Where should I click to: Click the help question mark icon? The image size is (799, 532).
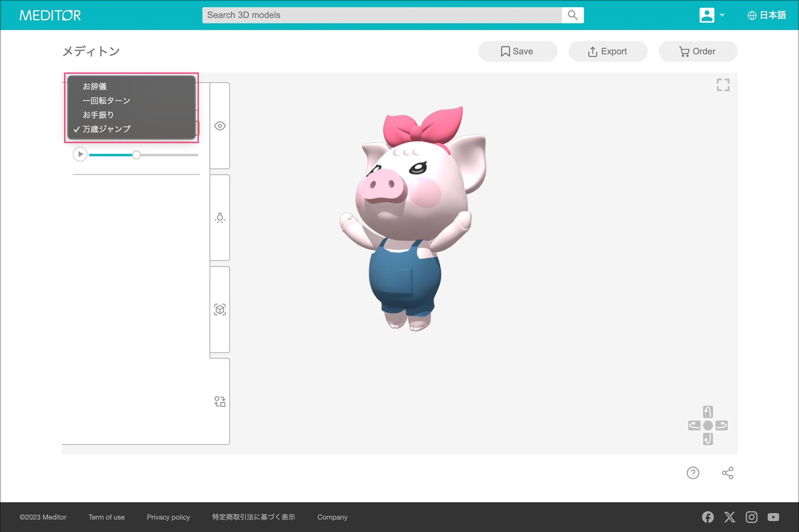693,473
